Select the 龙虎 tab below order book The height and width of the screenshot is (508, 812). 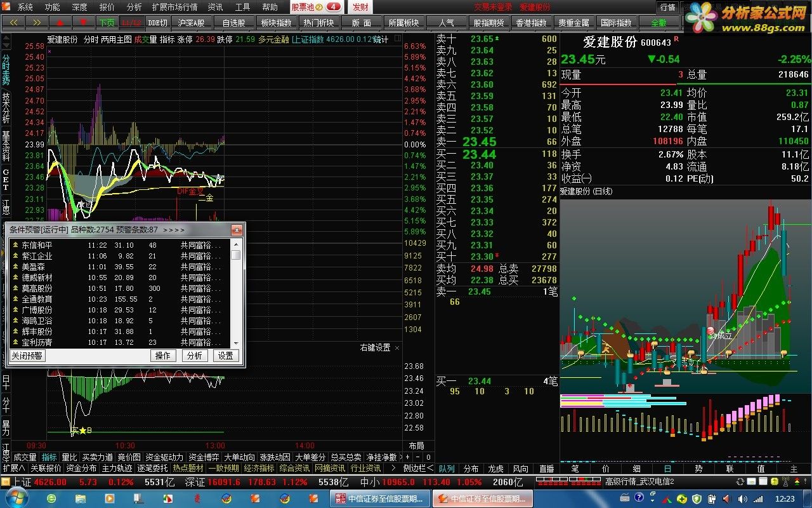[x=495, y=469]
